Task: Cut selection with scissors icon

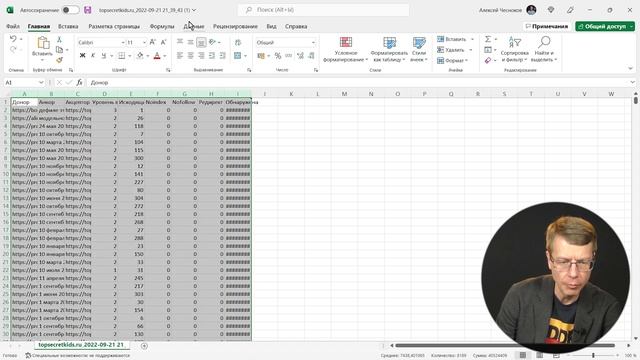Action: click(x=59, y=40)
